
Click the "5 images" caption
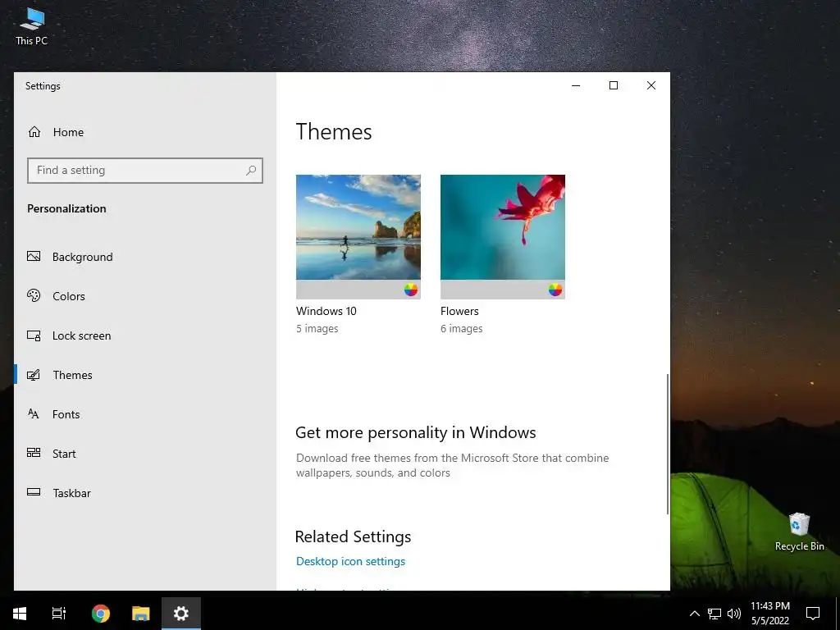click(317, 328)
